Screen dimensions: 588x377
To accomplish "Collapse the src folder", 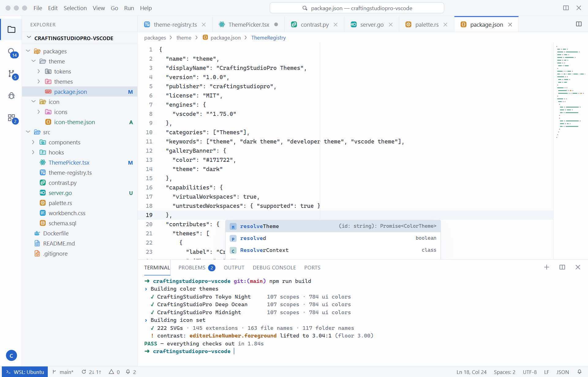I will (x=80, y=132).
